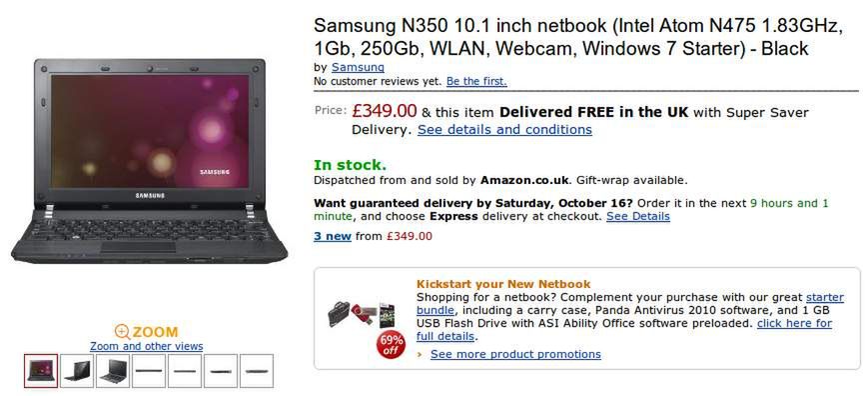
Task: Select the first front-view netbook thumbnail
Action: pyautogui.click(x=40, y=371)
